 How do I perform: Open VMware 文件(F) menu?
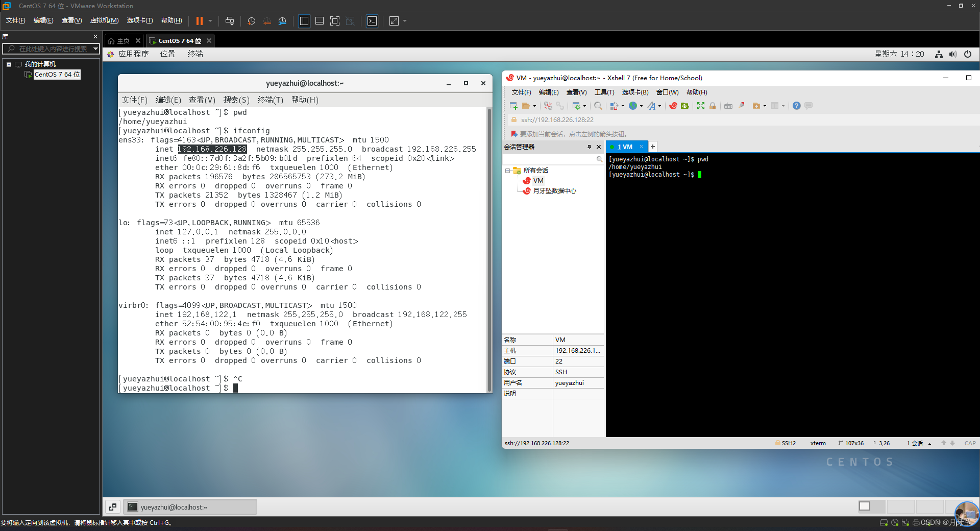[x=16, y=20]
